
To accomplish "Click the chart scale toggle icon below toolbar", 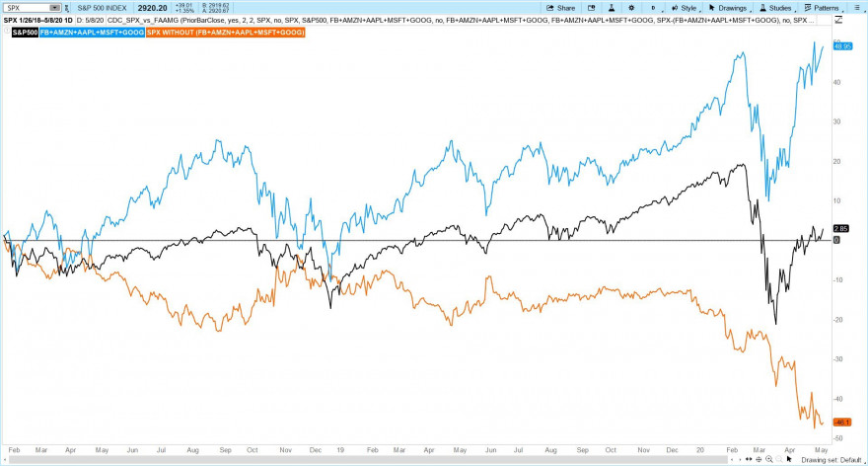I will [838, 20].
